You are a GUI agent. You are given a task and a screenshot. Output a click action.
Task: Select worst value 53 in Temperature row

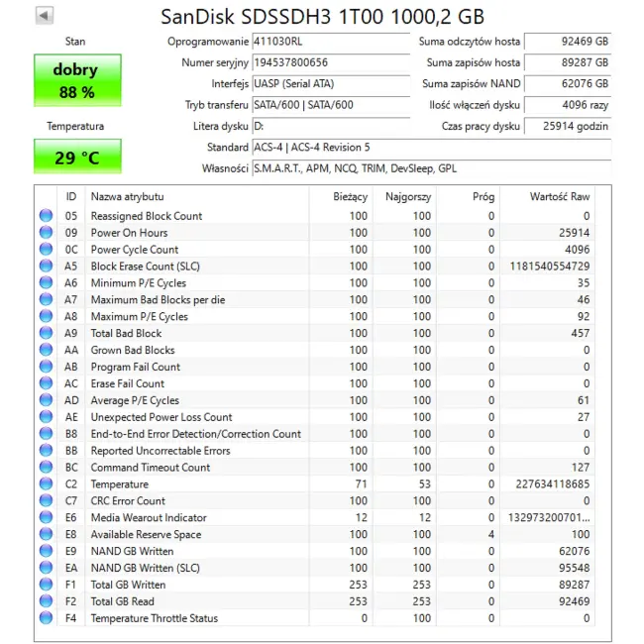pyautogui.click(x=425, y=483)
